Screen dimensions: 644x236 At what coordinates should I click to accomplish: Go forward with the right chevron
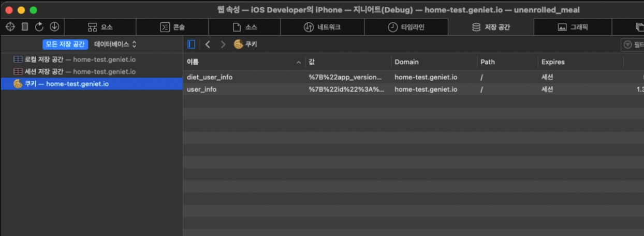pyautogui.click(x=223, y=45)
